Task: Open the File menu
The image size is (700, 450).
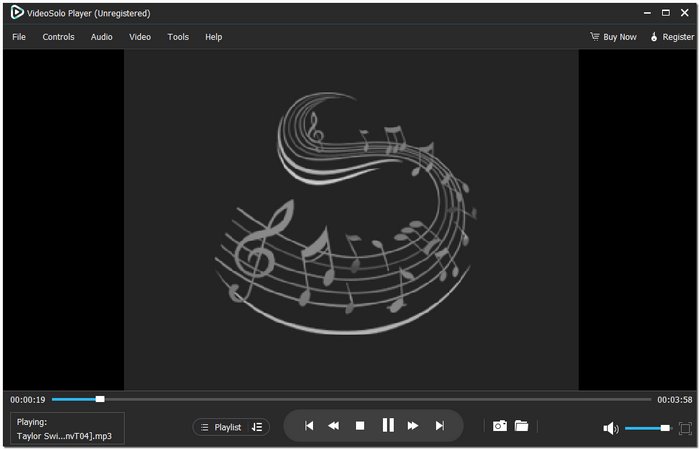Action: coord(19,37)
